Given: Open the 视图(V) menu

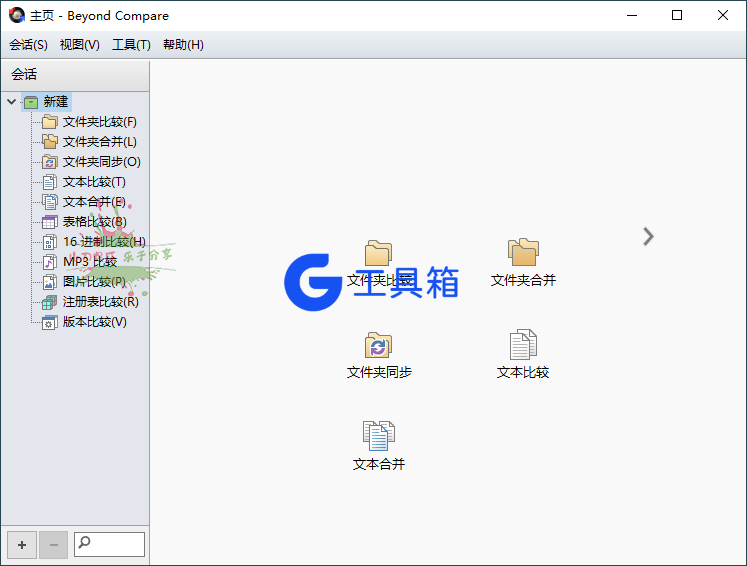Looking at the screenshot, I should (80, 45).
